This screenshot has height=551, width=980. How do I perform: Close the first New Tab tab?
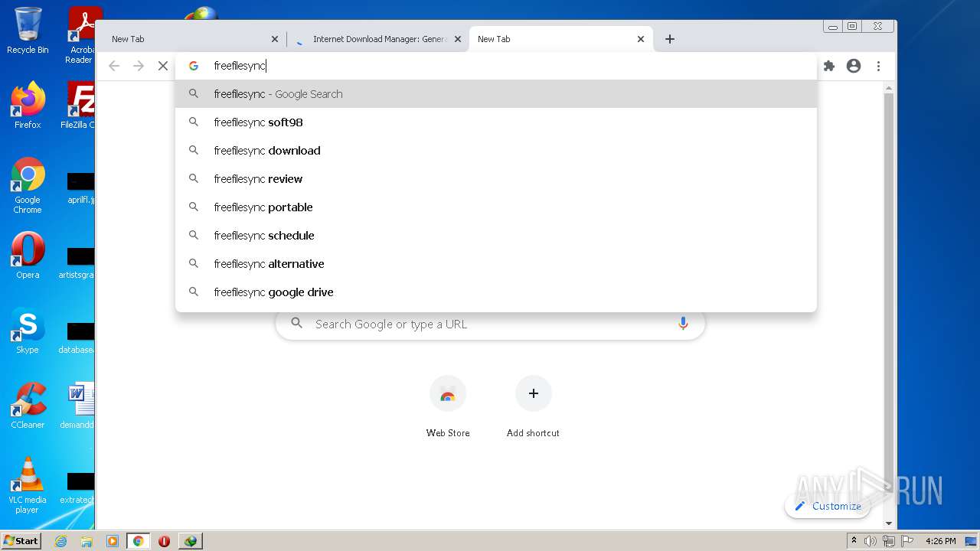[x=275, y=39]
